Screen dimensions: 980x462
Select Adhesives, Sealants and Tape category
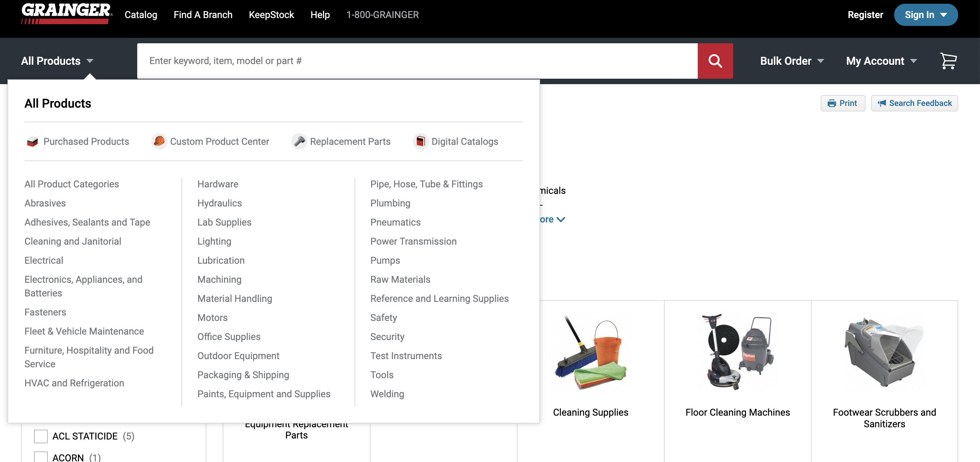(x=87, y=222)
